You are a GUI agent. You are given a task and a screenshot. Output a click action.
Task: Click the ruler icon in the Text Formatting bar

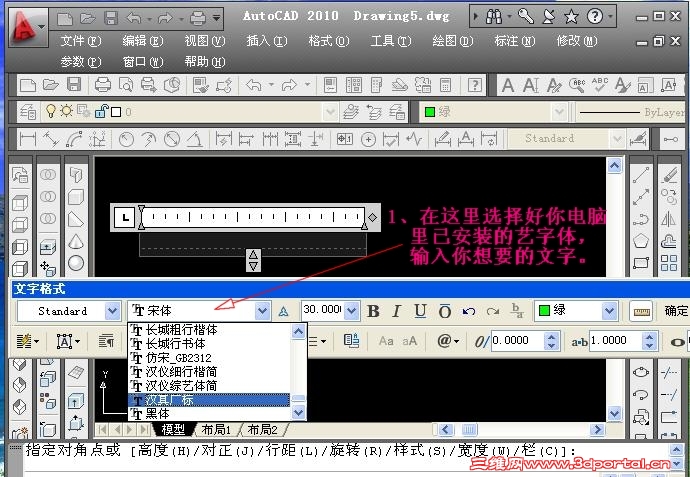(641, 312)
